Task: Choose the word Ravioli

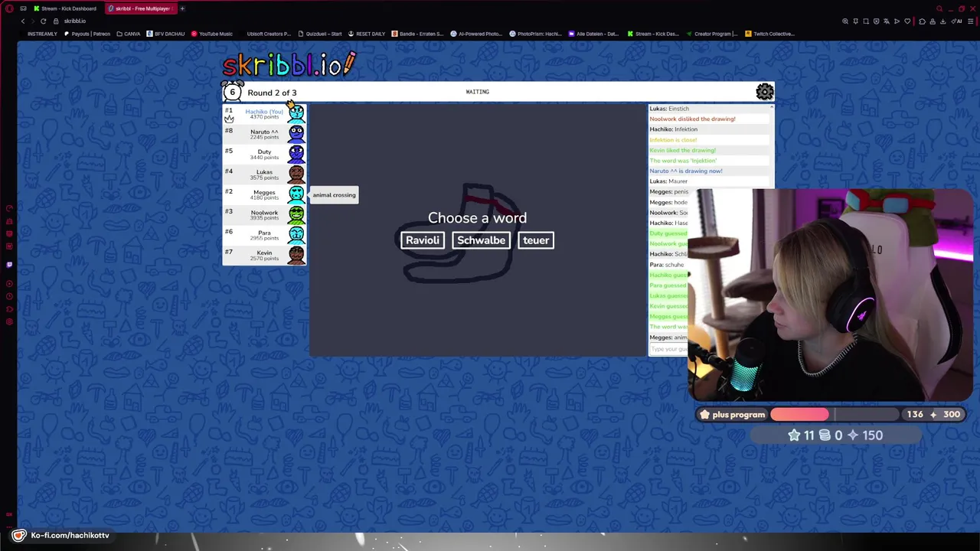Action: (x=422, y=240)
